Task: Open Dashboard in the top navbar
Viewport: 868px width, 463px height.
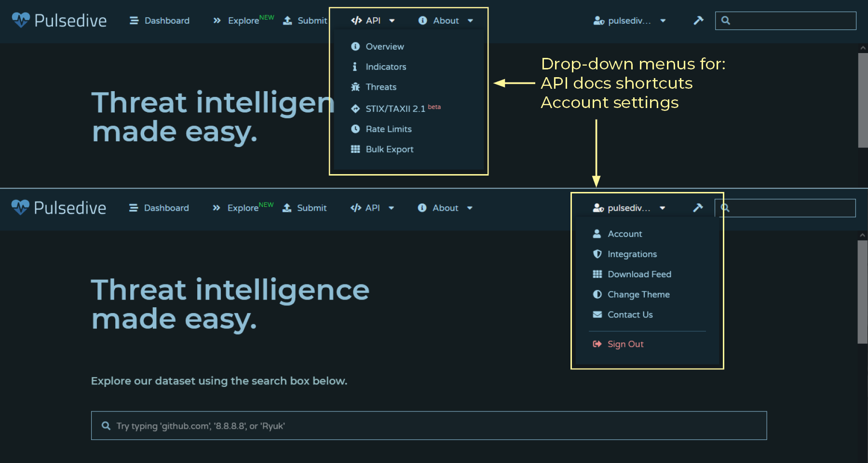Action: tap(160, 21)
